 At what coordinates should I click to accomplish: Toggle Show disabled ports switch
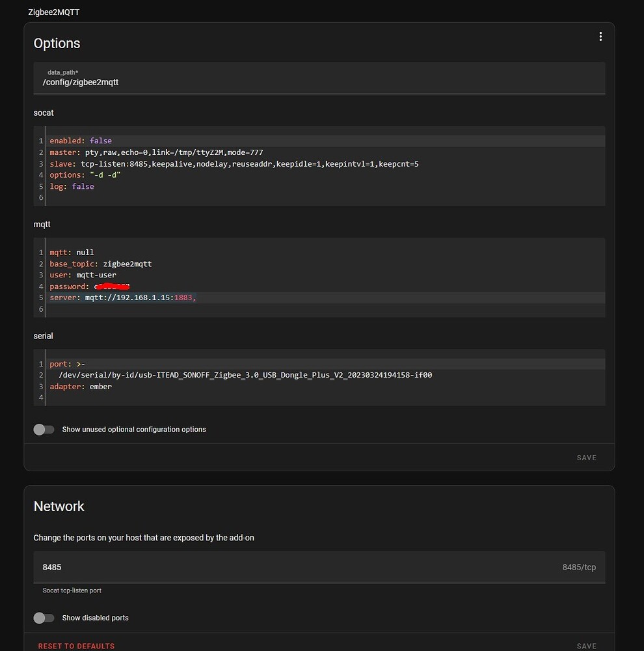click(x=44, y=618)
